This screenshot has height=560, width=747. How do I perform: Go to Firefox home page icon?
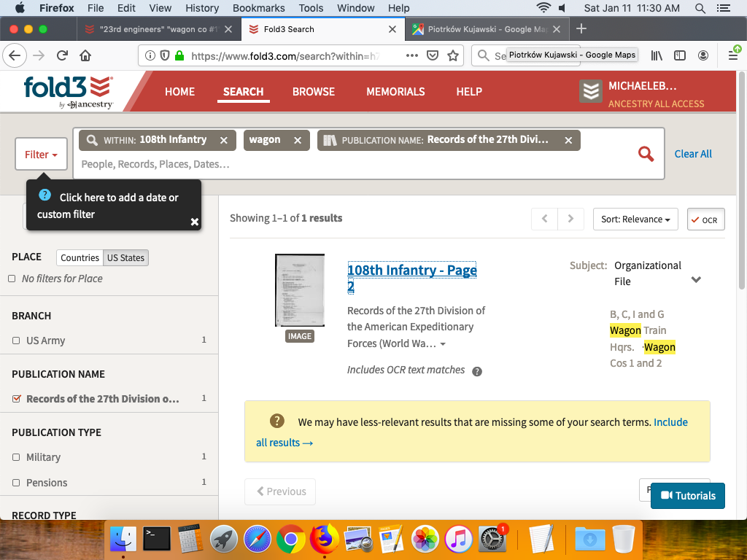pos(85,55)
